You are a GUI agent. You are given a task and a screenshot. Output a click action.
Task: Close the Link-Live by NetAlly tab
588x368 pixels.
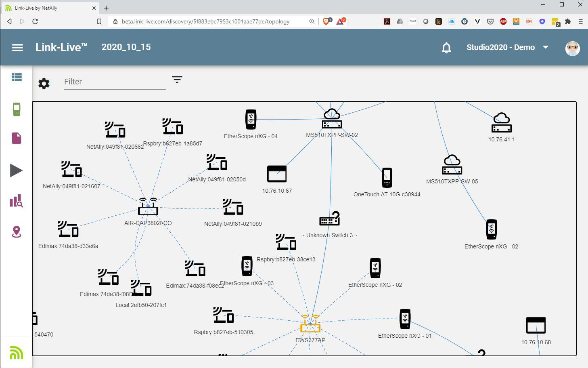[94, 8]
